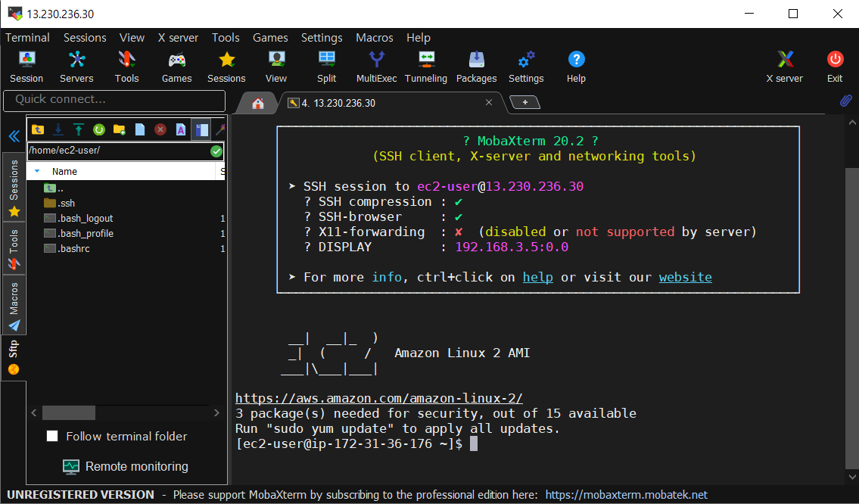Open the Macros menu
Viewport: 859px width, 504px height.
pyautogui.click(x=374, y=38)
